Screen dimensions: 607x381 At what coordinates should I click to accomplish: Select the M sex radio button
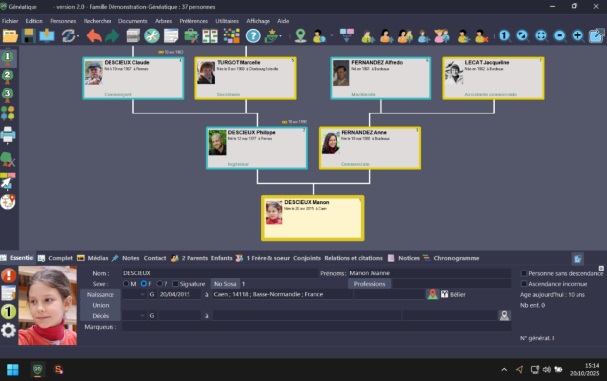(126, 284)
